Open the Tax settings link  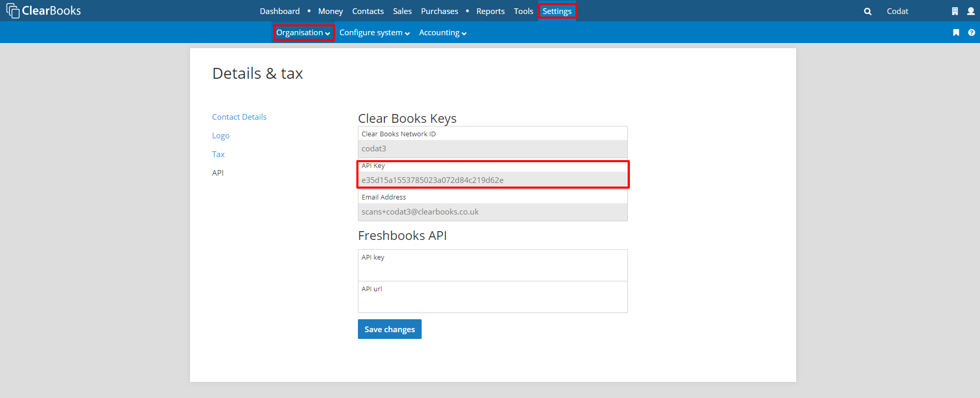(218, 154)
